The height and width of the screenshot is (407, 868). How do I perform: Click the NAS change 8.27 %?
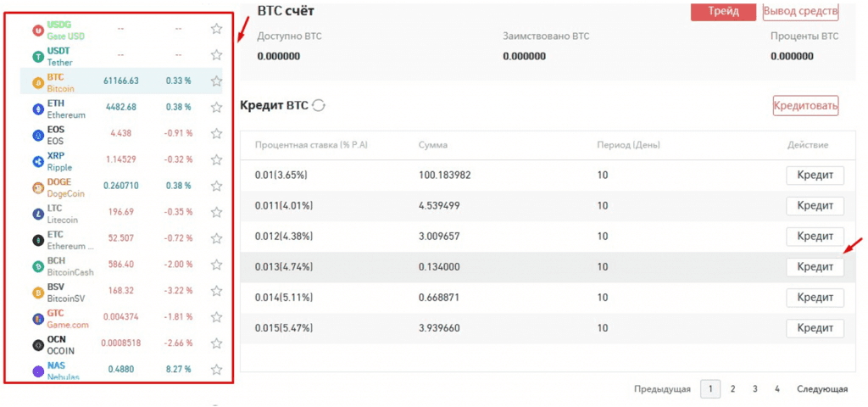click(178, 370)
